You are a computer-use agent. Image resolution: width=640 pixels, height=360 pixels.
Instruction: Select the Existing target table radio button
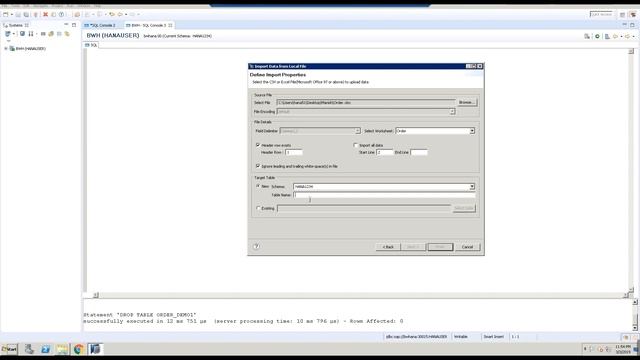(x=258, y=208)
